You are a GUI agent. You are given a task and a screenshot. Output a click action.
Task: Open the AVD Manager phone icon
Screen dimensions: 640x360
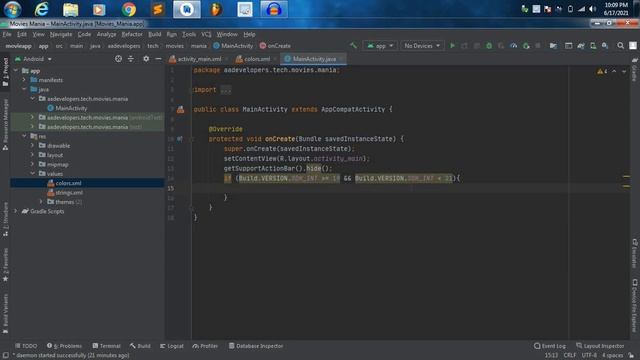[x=593, y=46]
